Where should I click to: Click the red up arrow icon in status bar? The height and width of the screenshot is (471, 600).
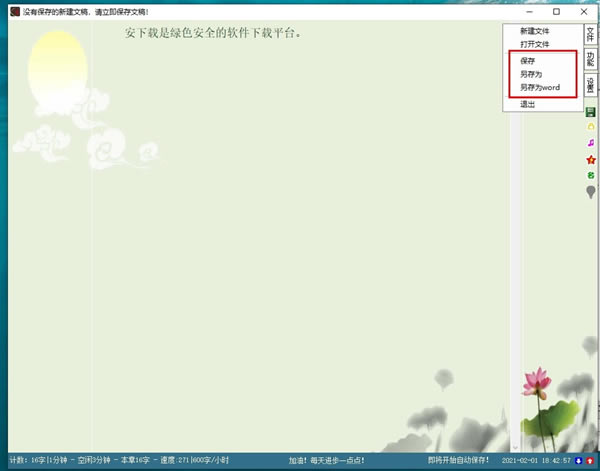pyautogui.click(x=590, y=461)
